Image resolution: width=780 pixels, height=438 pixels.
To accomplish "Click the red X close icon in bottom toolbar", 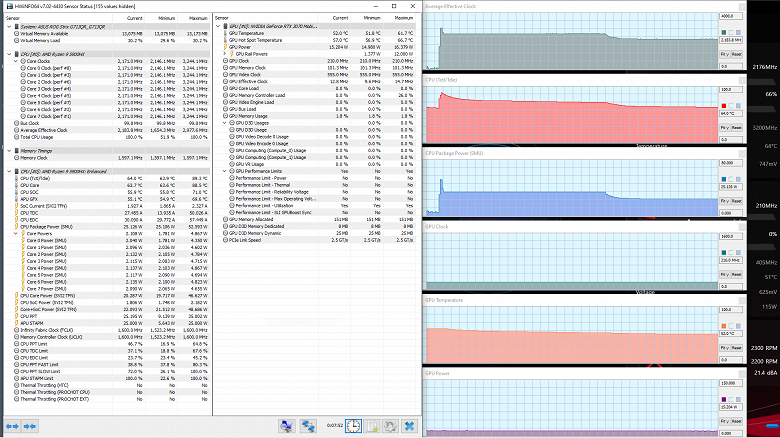I will (x=409, y=426).
